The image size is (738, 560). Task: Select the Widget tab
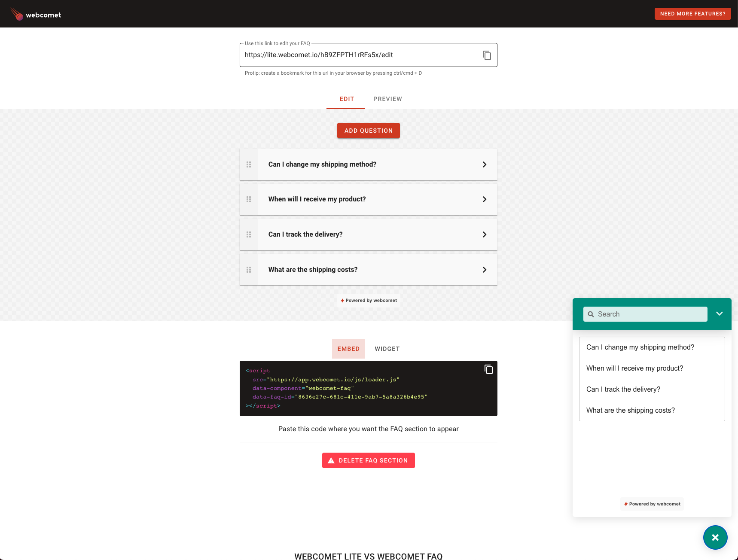387,349
